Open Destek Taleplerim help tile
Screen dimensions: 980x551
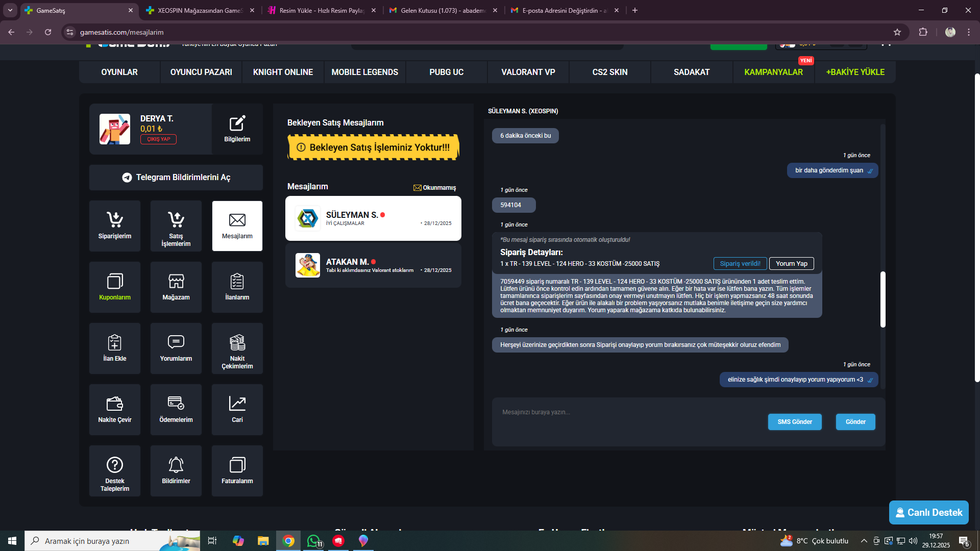115,470
